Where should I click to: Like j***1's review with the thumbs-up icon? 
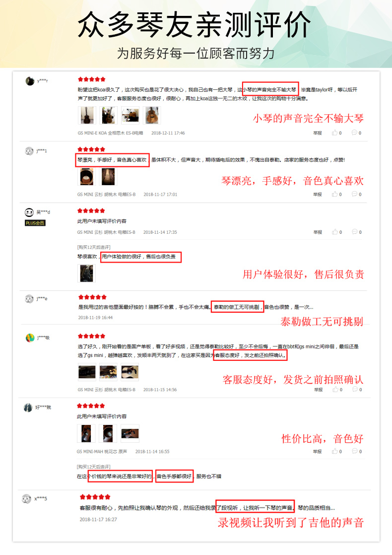pyautogui.click(x=334, y=194)
